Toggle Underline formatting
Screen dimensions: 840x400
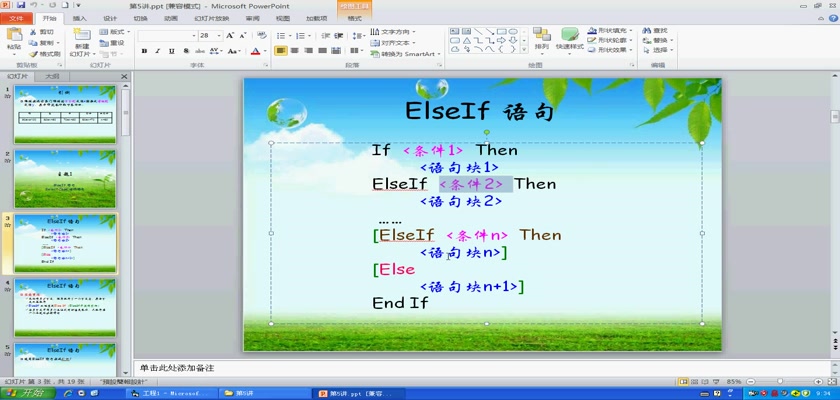tap(170, 51)
